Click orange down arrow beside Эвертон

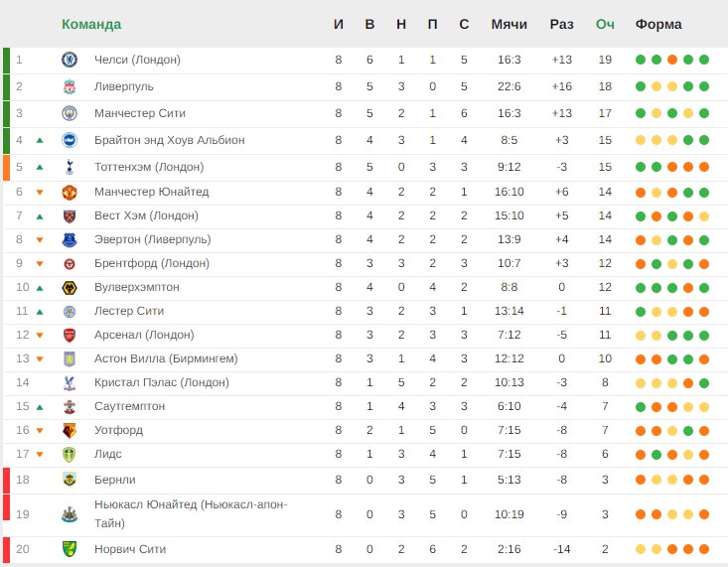40,240
